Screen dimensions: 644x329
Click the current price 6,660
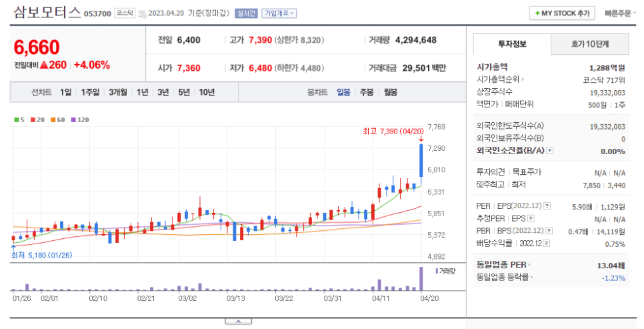click(x=37, y=47)
